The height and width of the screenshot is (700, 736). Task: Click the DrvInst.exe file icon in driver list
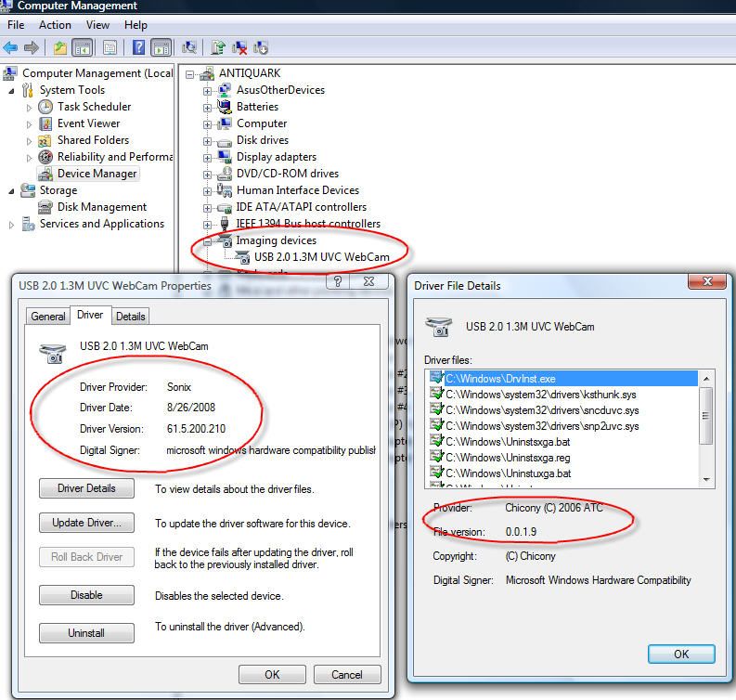pos(436,378)
